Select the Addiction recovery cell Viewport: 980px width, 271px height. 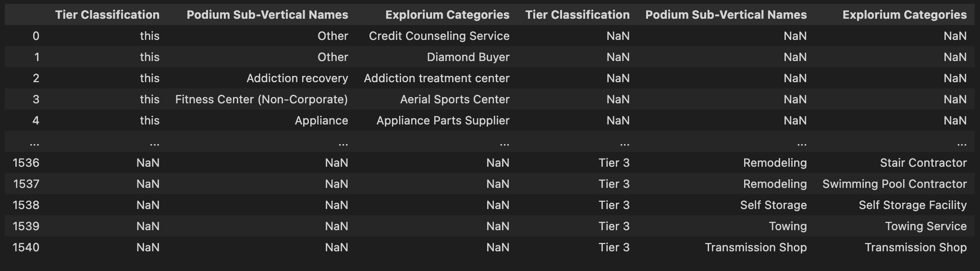(297, 78)
